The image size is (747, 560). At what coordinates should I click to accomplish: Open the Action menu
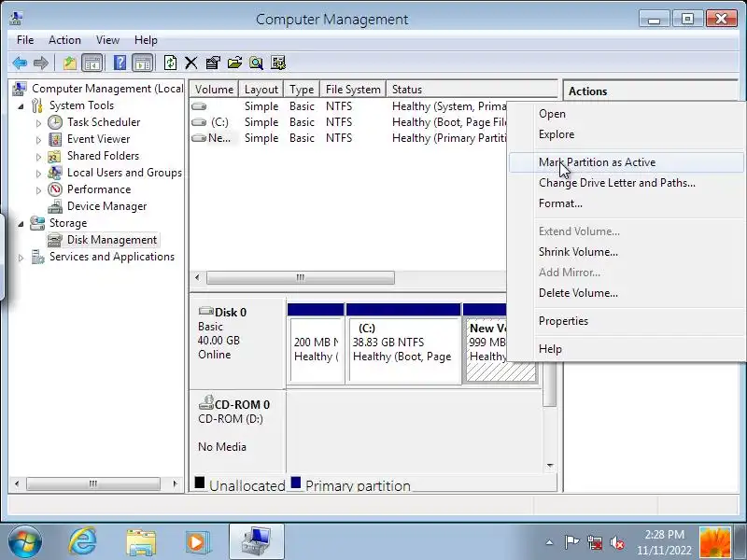click(x=64, y=40)
